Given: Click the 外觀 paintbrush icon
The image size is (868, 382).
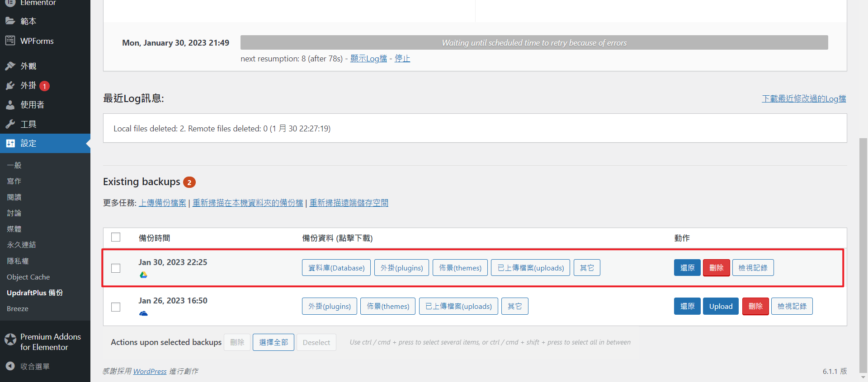Looking at the screenshot, I should click(10, 66).
